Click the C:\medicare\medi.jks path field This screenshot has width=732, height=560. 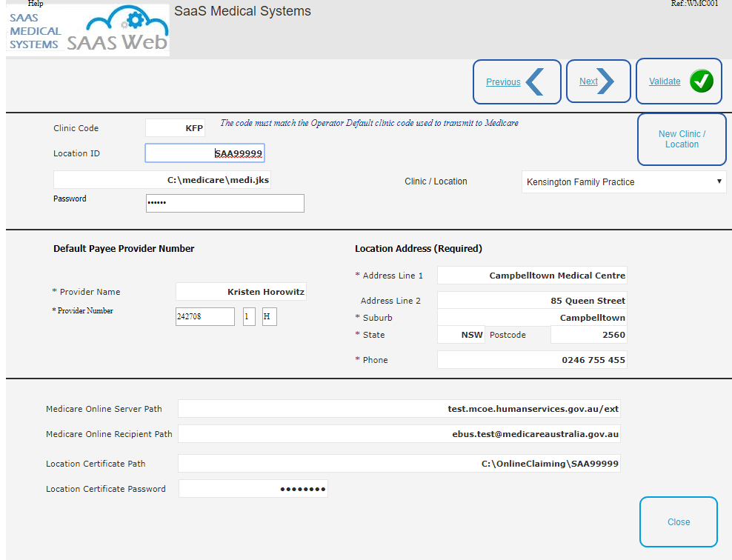pyautogui.click(x=162, y=180)
